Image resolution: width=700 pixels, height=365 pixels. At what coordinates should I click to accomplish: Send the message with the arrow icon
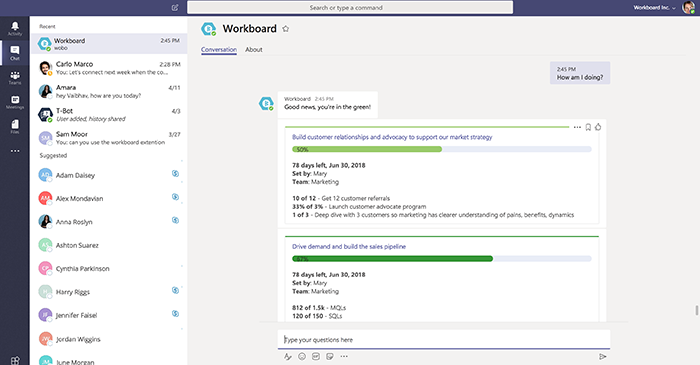[x=603, y=357]
